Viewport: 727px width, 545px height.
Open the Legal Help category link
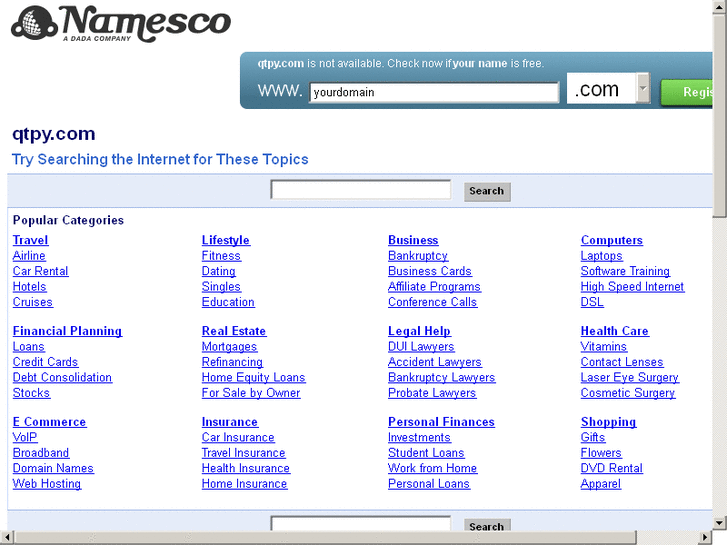click(420, 331)
